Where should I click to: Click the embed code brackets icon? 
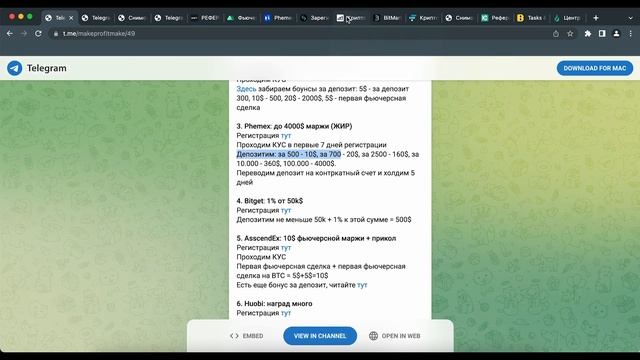(x=234, y=336)
